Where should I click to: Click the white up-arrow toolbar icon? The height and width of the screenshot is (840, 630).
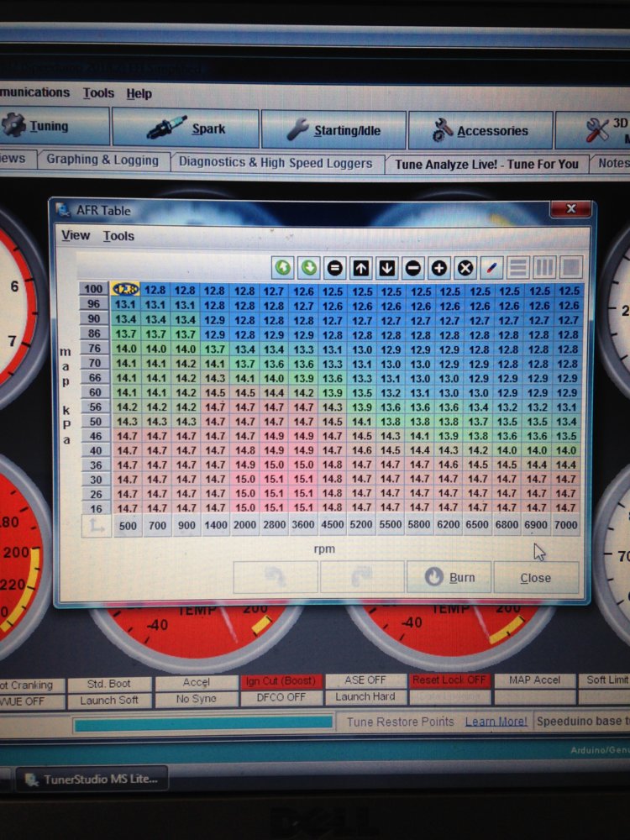point(361,268)
